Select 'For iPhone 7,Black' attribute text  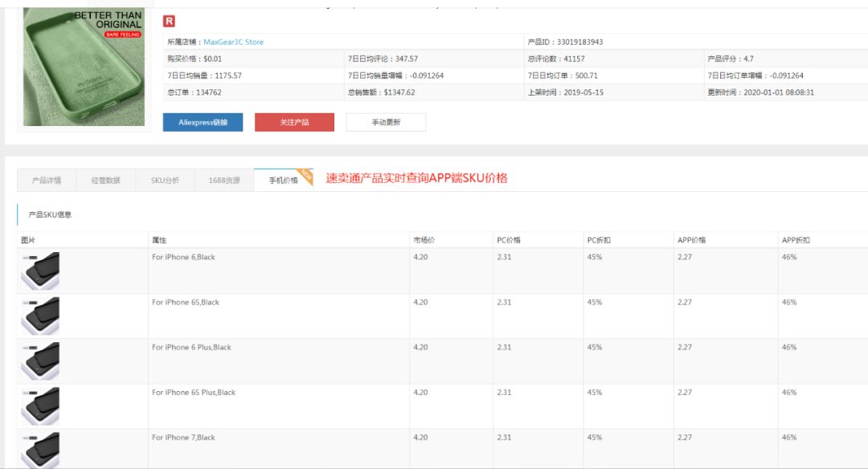point(183,438)
